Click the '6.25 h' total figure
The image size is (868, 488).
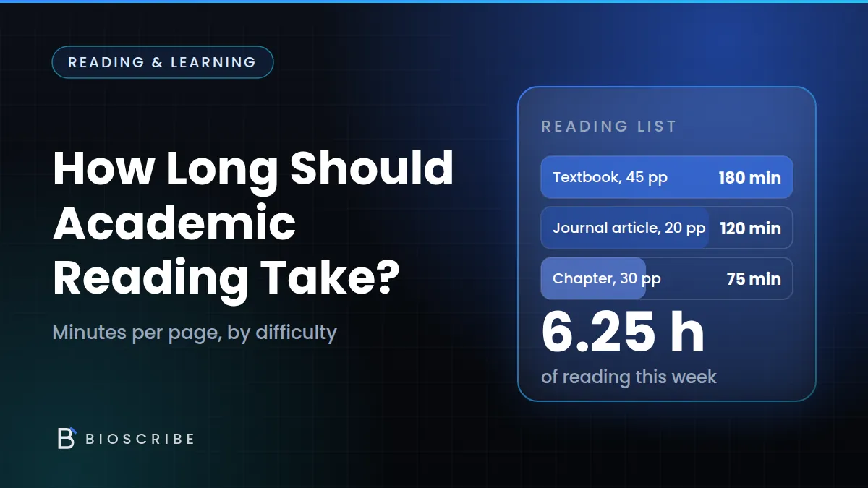623,332
